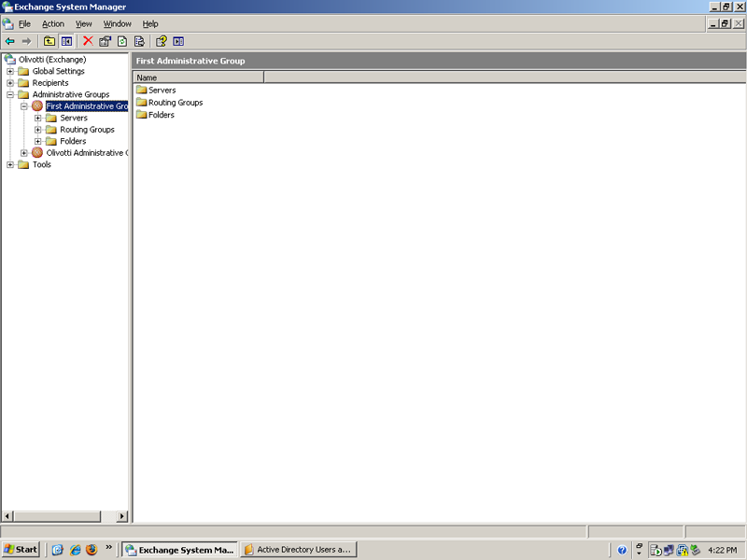Screen dimensions: 747x560
Task: Click Folders folder icon in right pane
Action: tap(142, 114)
